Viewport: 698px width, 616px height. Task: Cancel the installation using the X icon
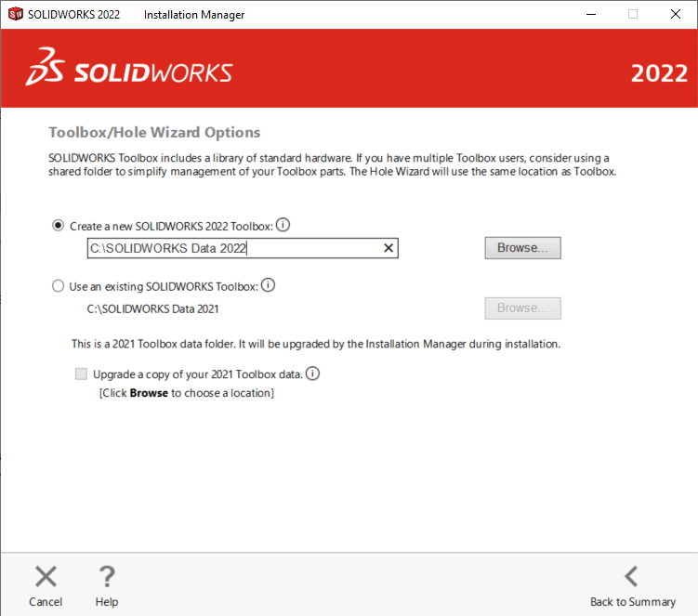pos(46,577)
